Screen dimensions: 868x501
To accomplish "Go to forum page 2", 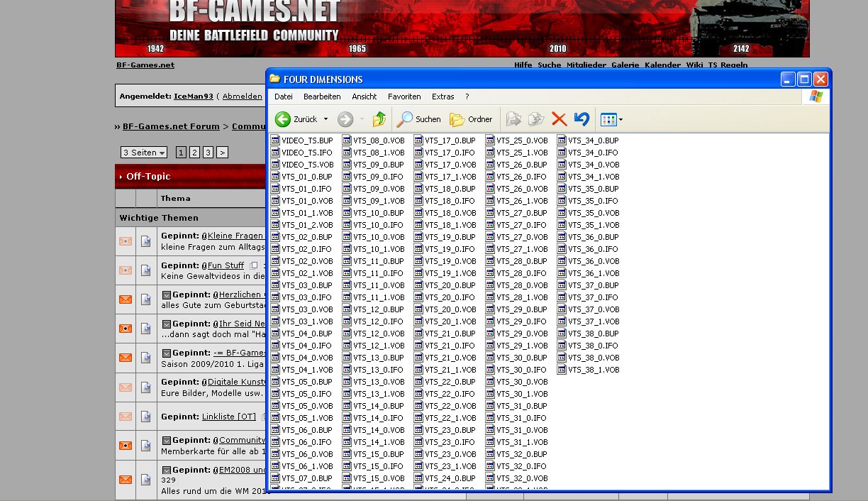I will 194,153.
